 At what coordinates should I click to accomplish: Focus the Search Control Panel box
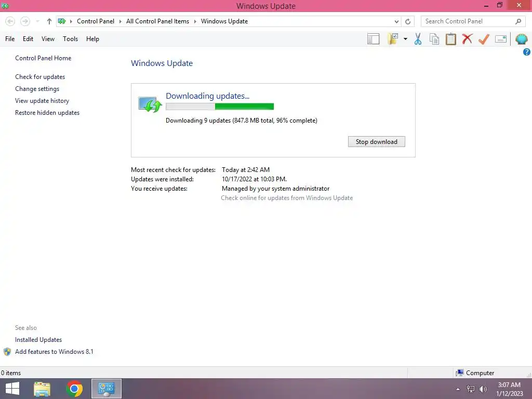click(x=468, y=21)
